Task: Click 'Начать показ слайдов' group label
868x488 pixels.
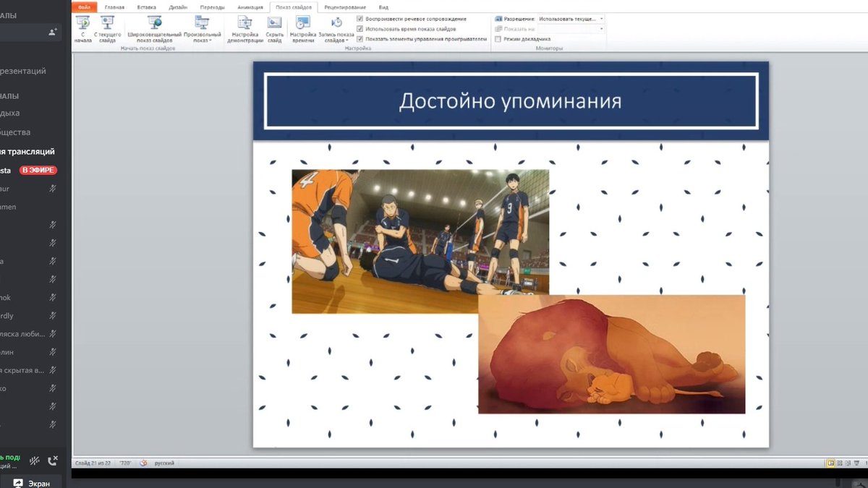Action: pos(148,48)
